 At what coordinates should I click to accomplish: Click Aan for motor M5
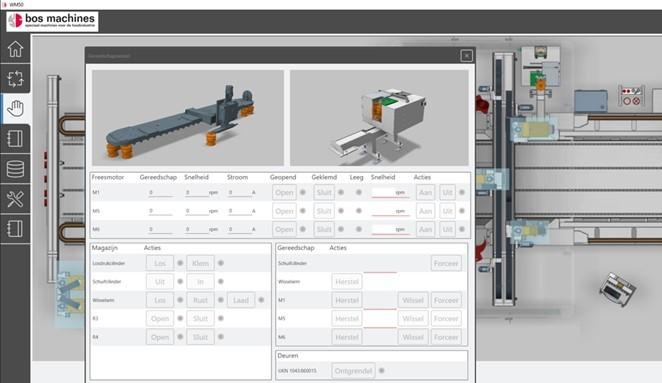[425, 211]
